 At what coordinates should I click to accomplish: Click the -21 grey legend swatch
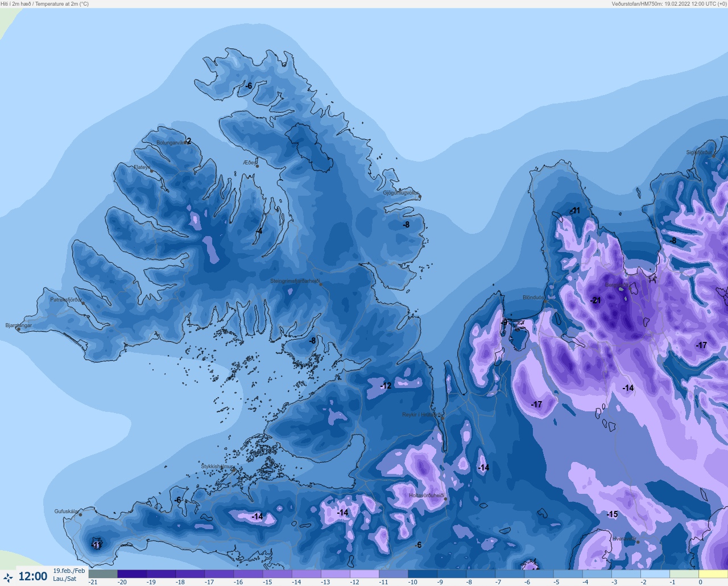(103, 574)
